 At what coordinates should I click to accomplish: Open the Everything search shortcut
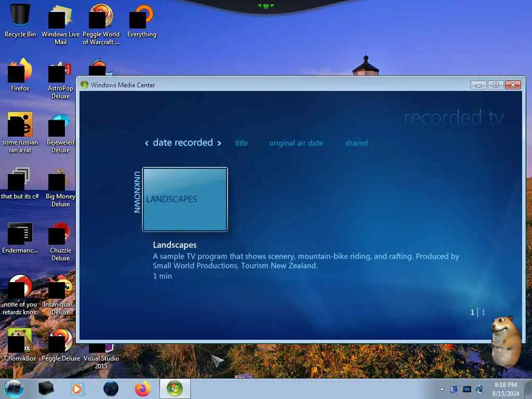141,21
